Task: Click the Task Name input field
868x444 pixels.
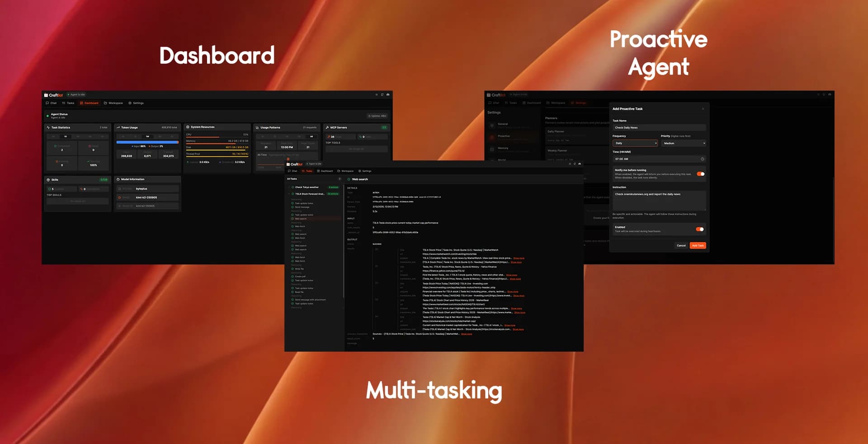Action: pos(659,128)
